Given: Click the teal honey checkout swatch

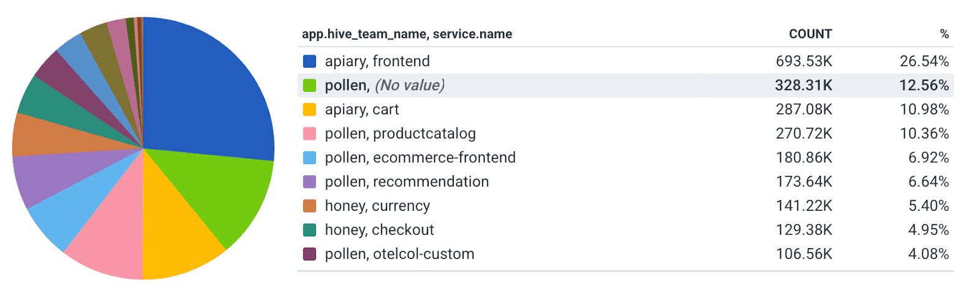Looking at the screenshot, I should 309,230.
